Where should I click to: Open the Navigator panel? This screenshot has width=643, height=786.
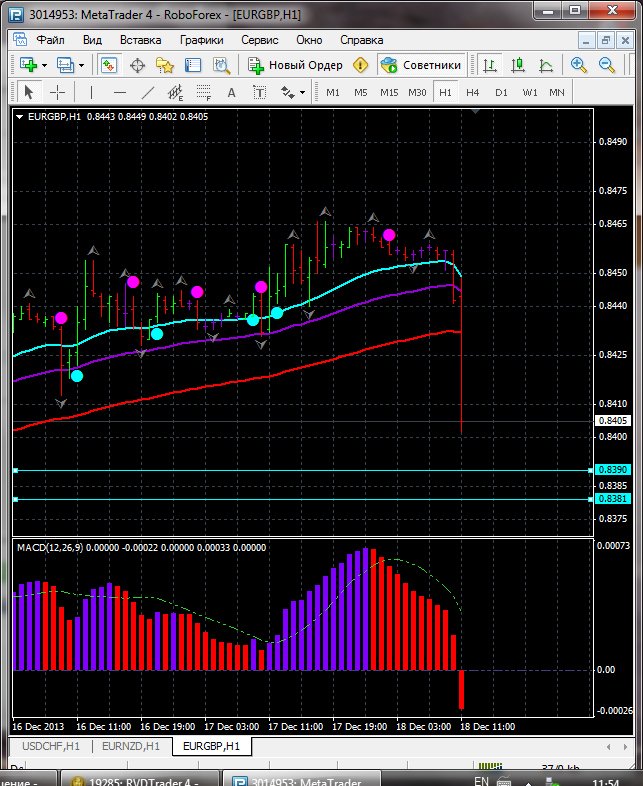point(165,65)
